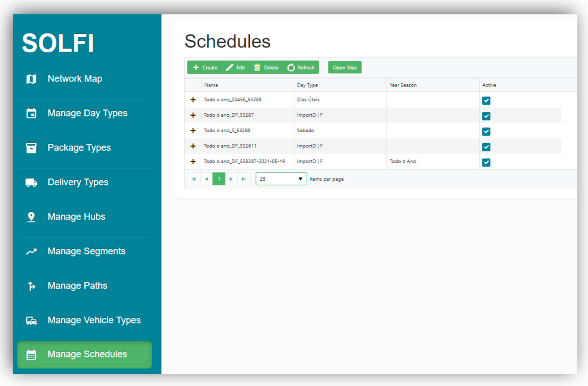
Task: Click the Manage Vehicle Types car icon
Action: (x=31, y=321)
